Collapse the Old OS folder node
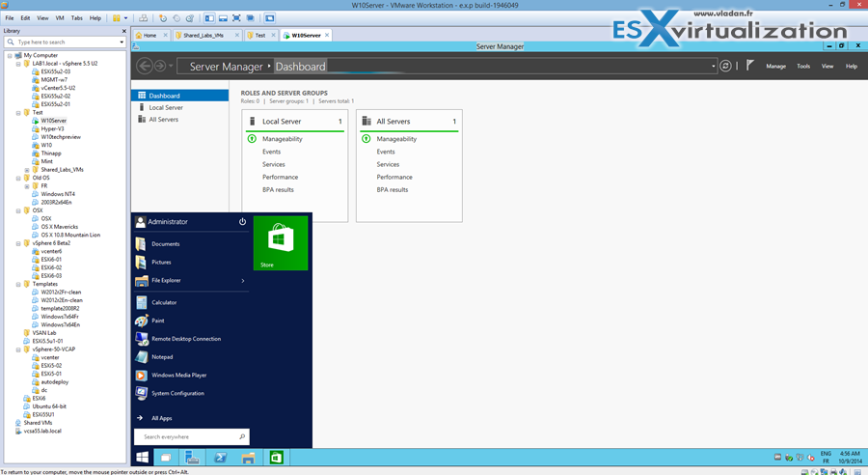 tap(18, 178)
